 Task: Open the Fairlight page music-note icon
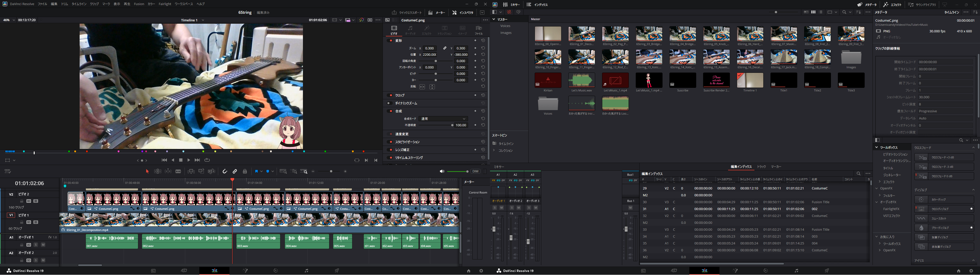[307, 271]
